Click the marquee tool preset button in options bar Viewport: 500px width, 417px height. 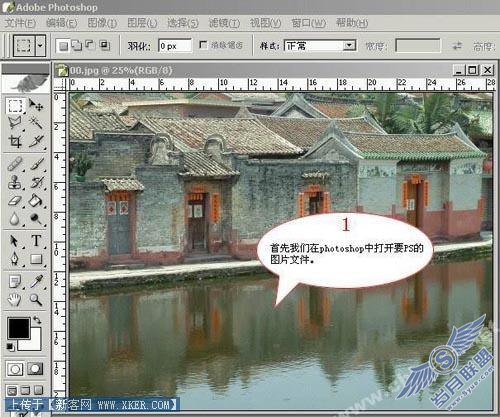point(24,45)
